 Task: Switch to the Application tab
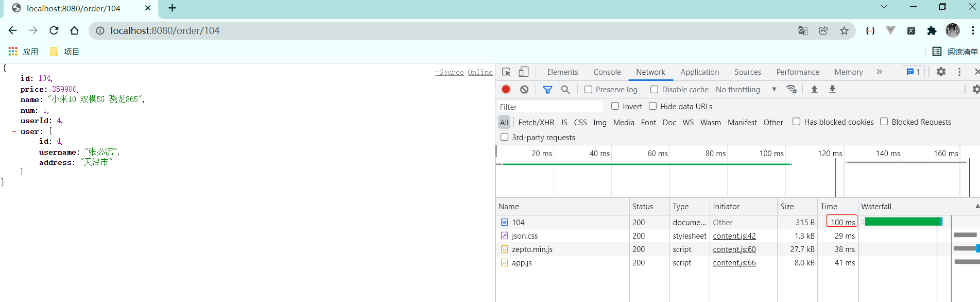pyautogui.click(x=699, y=72)
